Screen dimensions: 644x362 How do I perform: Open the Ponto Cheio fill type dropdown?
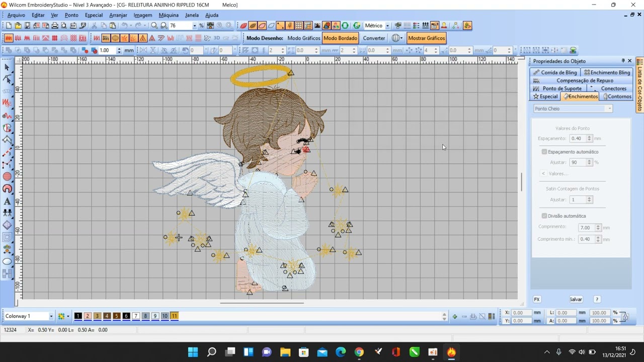pos(609,109)
